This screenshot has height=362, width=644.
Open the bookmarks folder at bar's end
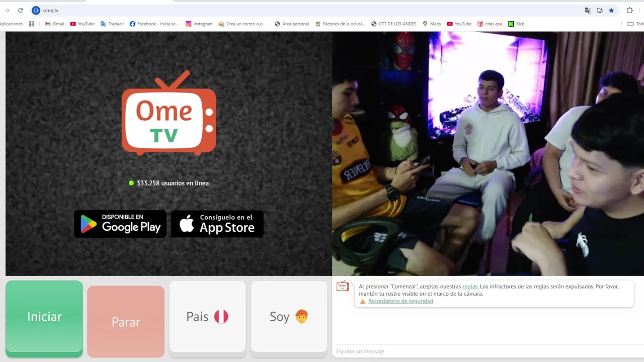tap(635, 24)
